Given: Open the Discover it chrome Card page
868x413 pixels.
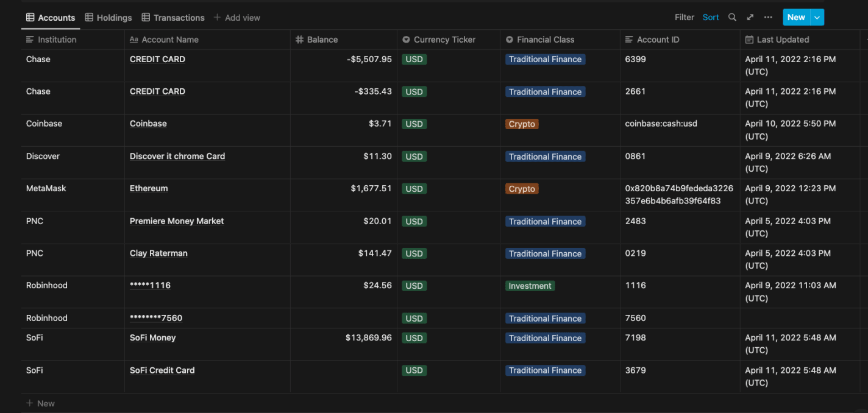Looking at the screenshot, I should (x=177, y=156).
